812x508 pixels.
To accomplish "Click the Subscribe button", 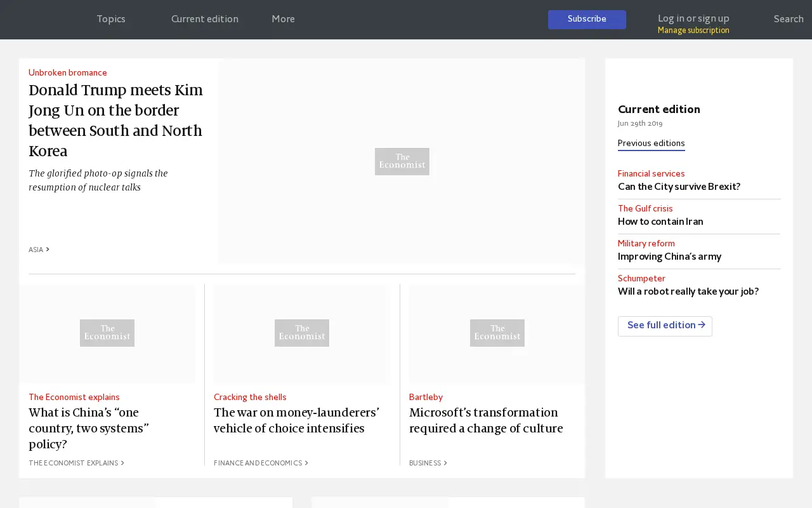I will point(587,20).
